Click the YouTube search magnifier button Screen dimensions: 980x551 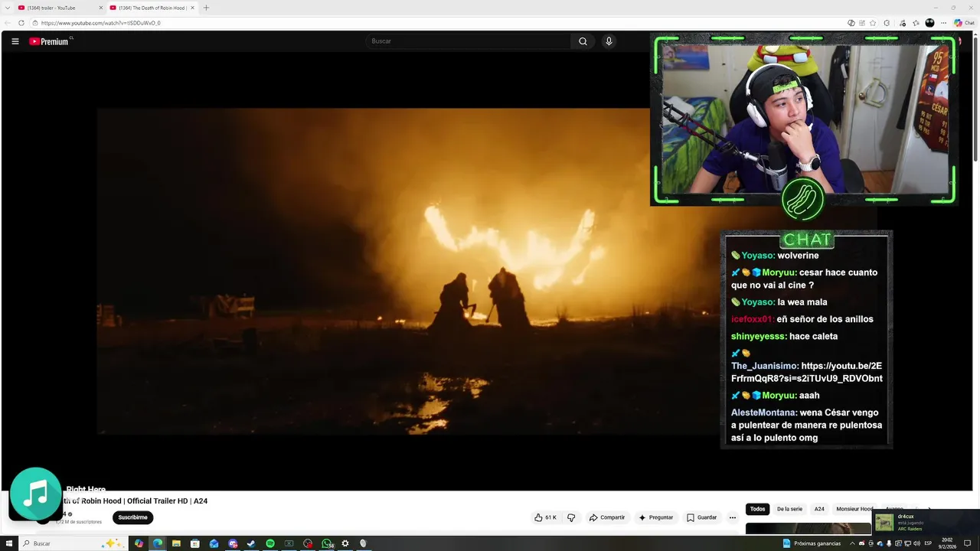coord(583,41)
